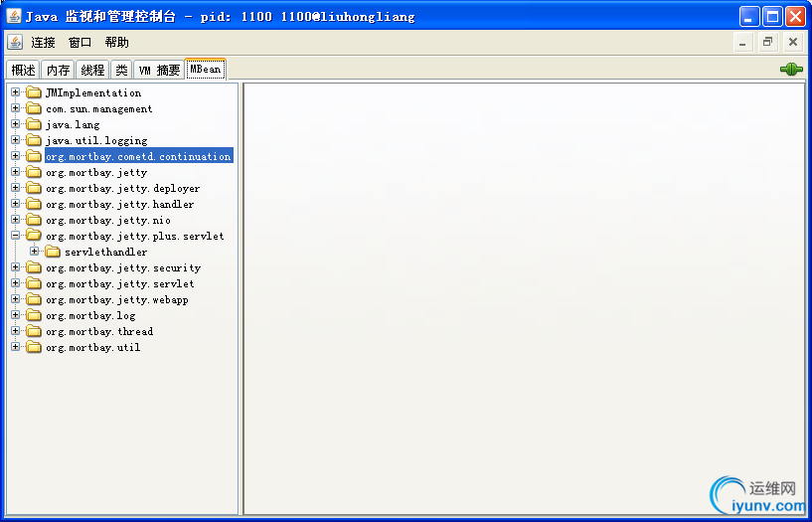
Task: Click the open org.mortbay.jetty.plus.servlet folder icon
Action: [x=34, y=236]
